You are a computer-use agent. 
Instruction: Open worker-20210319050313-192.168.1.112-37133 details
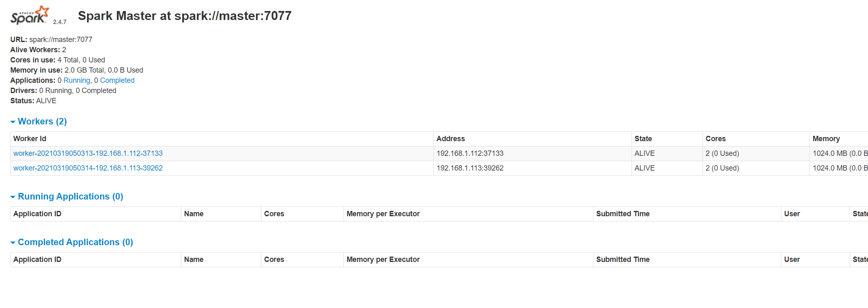[88, 153]
